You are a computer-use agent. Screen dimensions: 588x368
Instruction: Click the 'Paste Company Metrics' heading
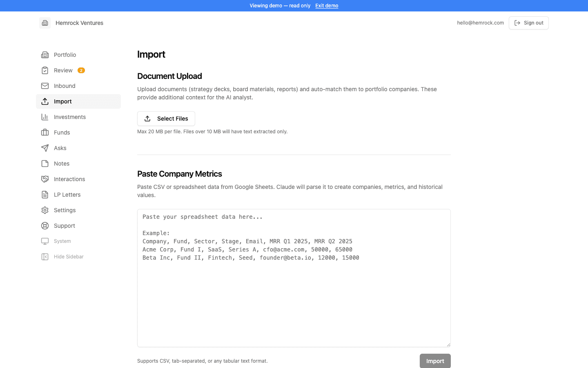coord(180,174)
